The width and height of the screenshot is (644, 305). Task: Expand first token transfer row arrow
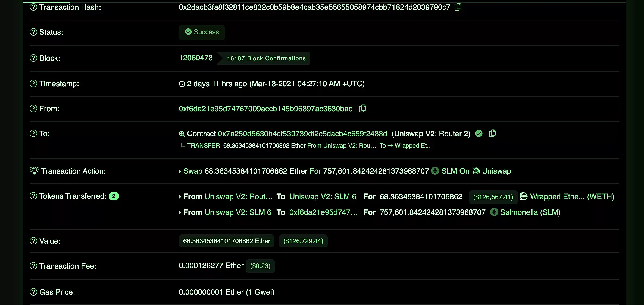point(180,197)
